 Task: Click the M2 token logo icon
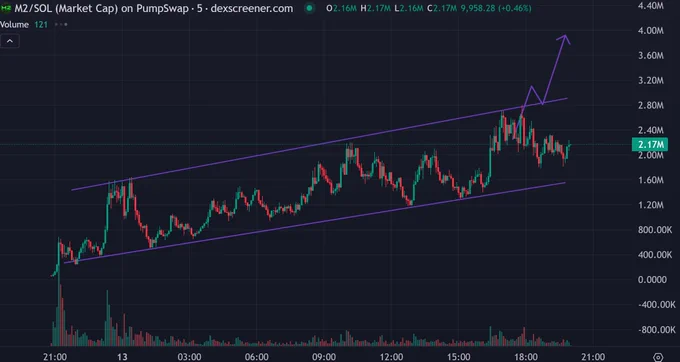click(6, 8)
